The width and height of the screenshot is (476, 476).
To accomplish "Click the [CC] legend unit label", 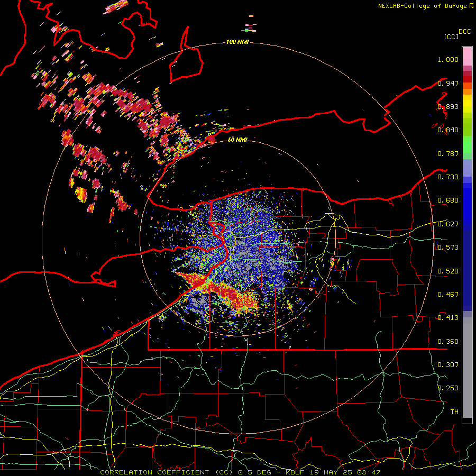I will tap(451, 36).
